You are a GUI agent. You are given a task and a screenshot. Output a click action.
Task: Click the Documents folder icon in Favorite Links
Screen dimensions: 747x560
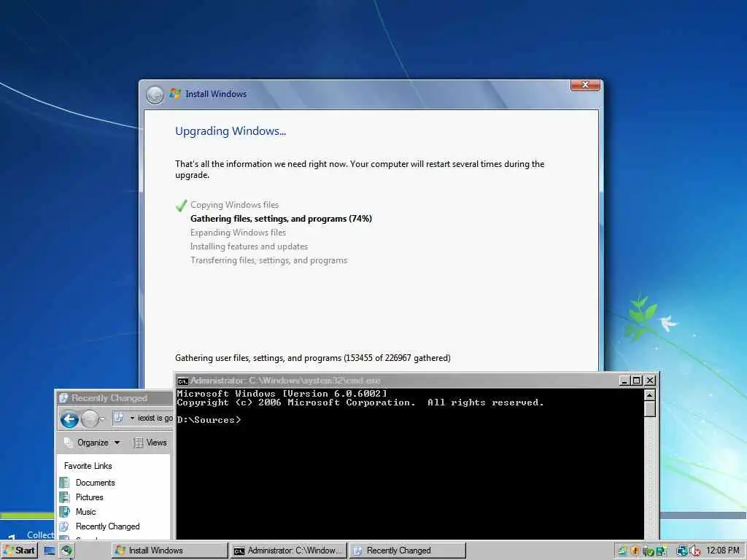65,483
